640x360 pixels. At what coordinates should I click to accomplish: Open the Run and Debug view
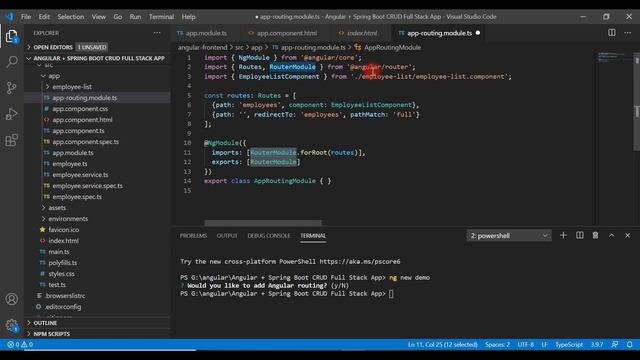[x=11, y=114]
